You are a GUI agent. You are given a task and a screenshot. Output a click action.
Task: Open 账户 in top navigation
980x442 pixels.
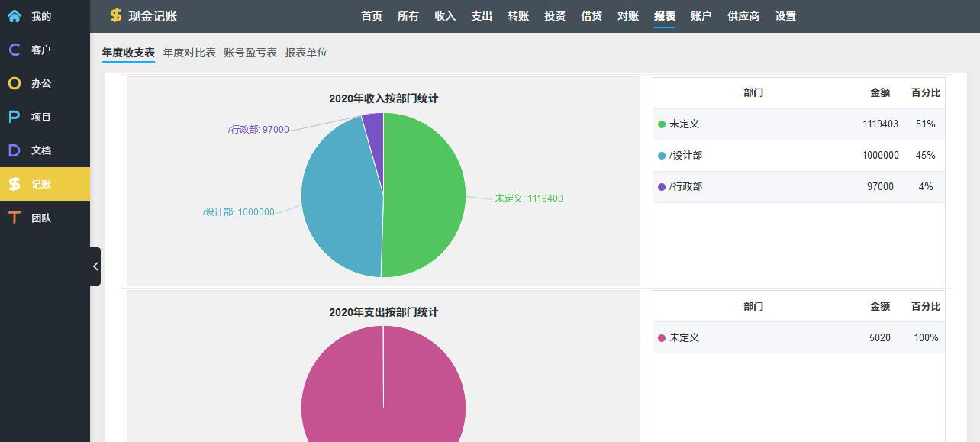coord(701,16)
